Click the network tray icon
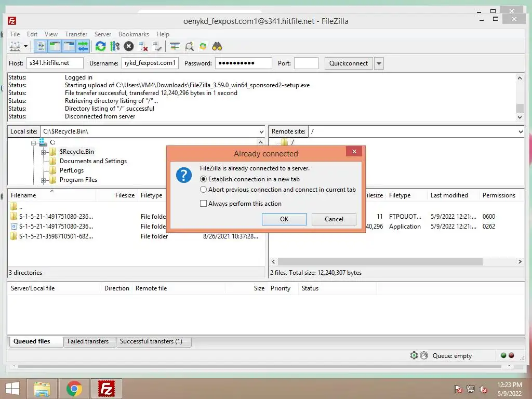The height and width of the screenshot is (399, 532). click(x=471, y=389)
